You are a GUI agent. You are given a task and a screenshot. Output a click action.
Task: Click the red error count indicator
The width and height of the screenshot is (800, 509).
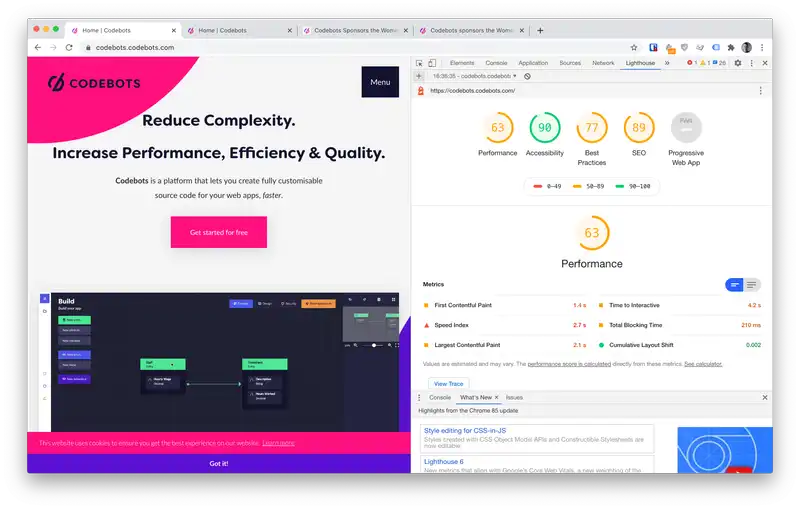693,63
